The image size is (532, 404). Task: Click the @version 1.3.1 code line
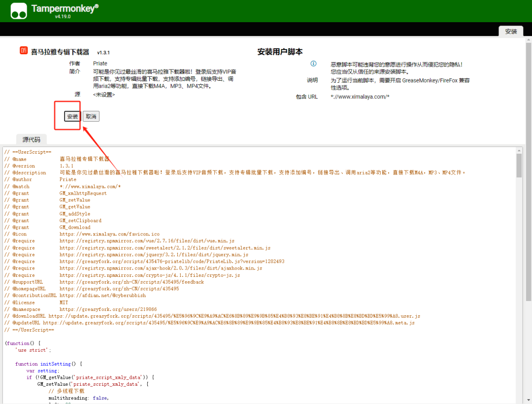tap(39, 166)
